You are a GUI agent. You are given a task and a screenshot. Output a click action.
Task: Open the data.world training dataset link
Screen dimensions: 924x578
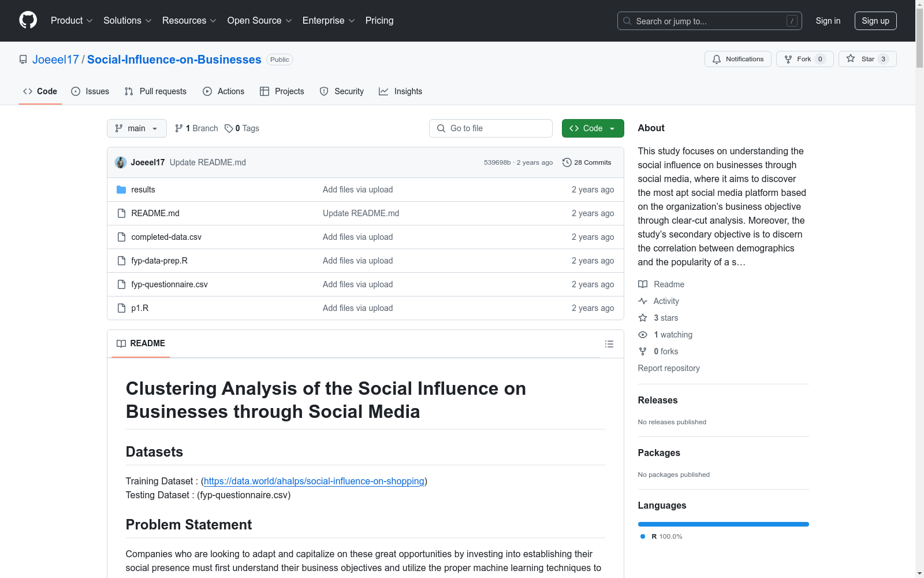314,481
